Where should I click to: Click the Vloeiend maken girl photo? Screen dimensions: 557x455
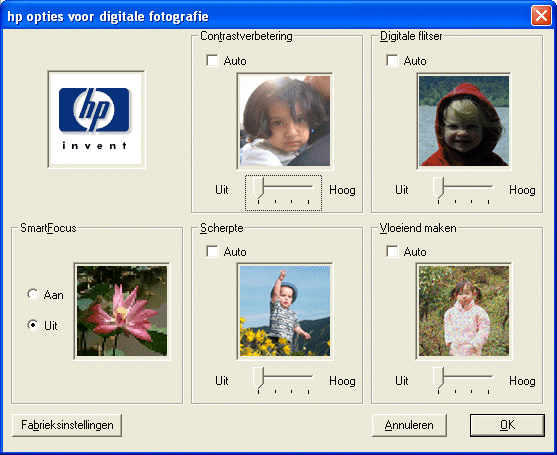tap(464, 311)
